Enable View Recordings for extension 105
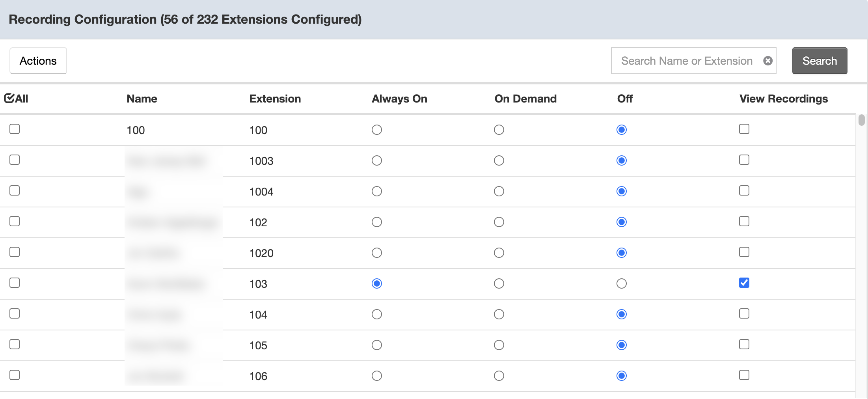 744,344
